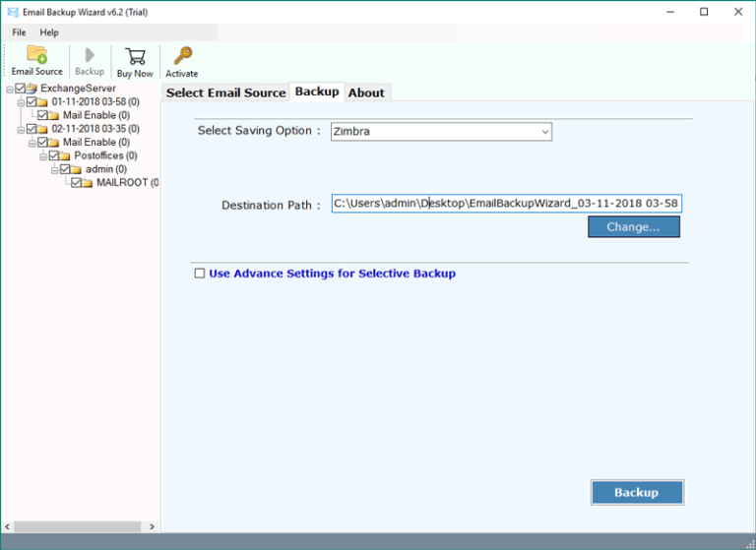This screenshot has width=756, height=550.
Task: Toggle Mail Enable checkbox under 02-11-2018
Action: click(x=42, y=143)
